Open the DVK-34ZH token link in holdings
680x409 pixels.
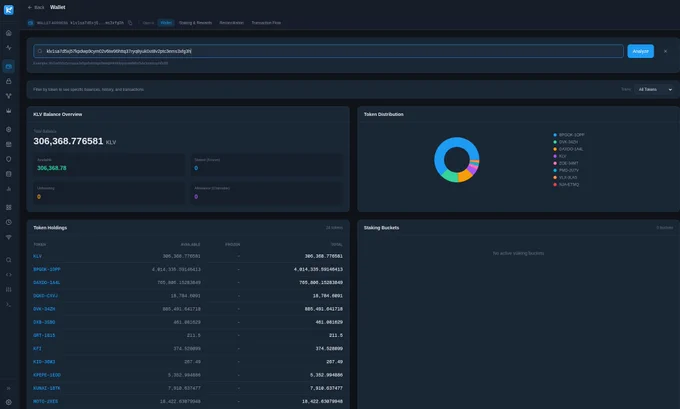click(x=44, y=309)
